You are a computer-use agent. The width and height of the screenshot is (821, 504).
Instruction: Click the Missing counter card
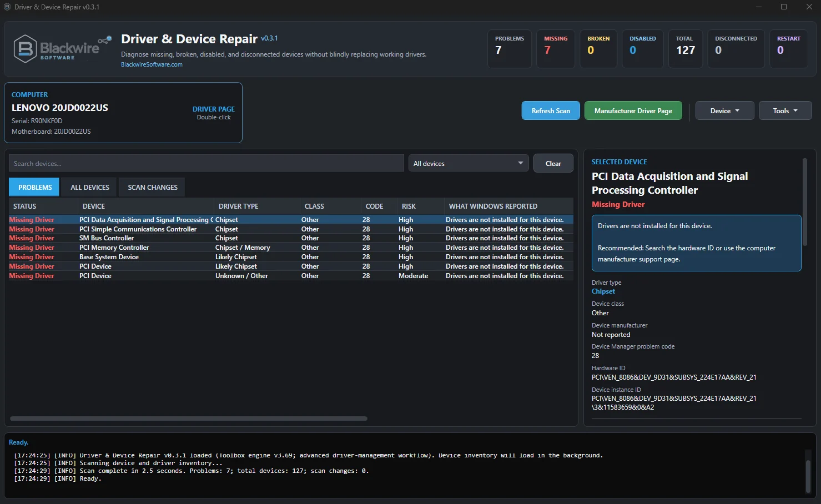click(x=556, y=49)
